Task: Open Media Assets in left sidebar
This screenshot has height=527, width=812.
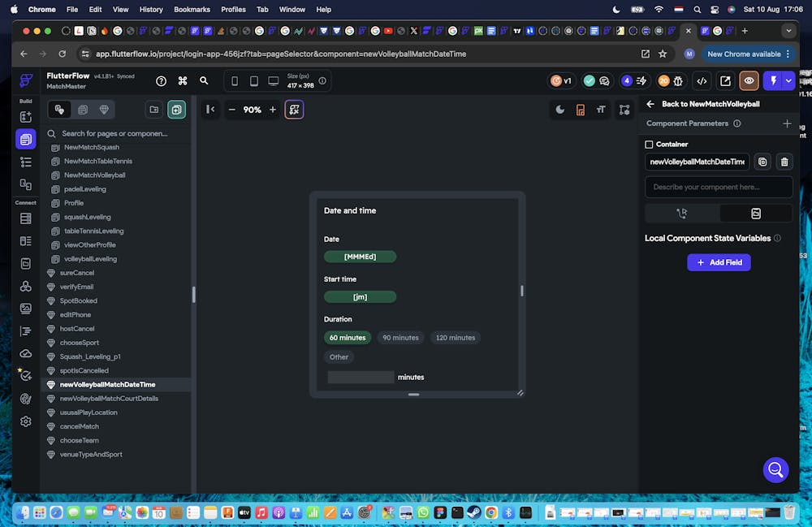Action: tap(25, 309)
